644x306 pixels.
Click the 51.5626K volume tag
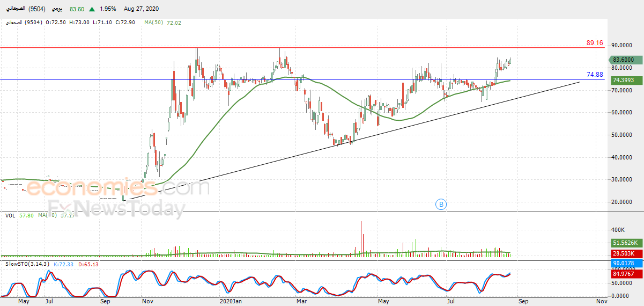pos(626,243)
